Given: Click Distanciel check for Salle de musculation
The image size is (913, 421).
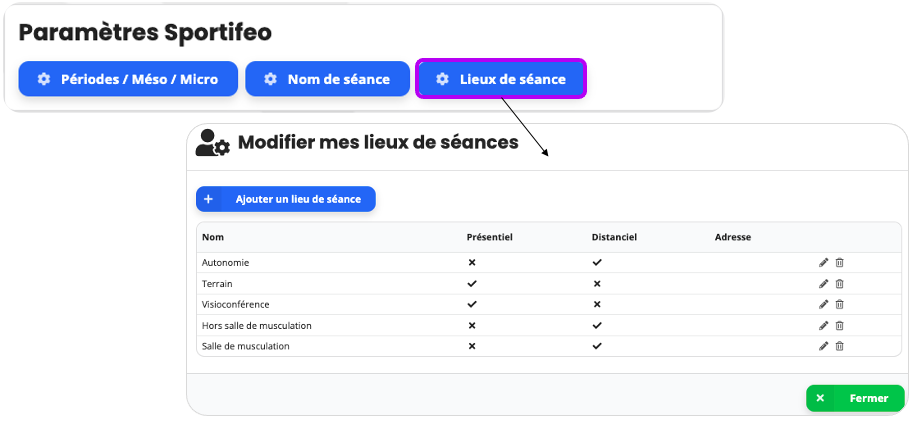Looking at the screenshot, I should coord(597,346).
